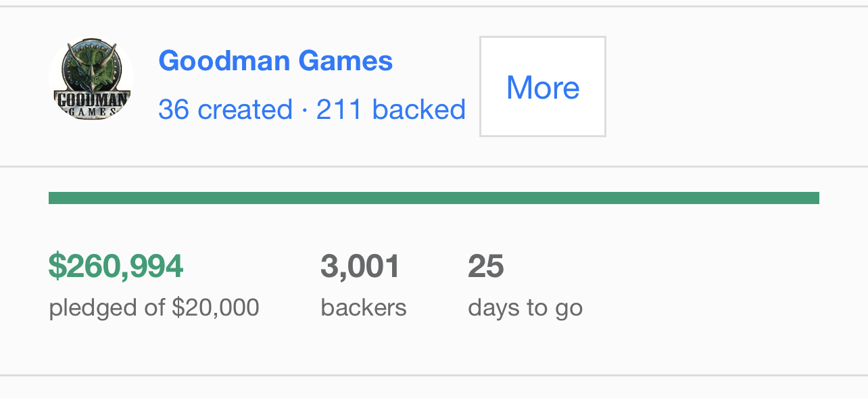868x398 pixels.
Task: Click the green funding progress bar
Action: click(x=434, y=198)
